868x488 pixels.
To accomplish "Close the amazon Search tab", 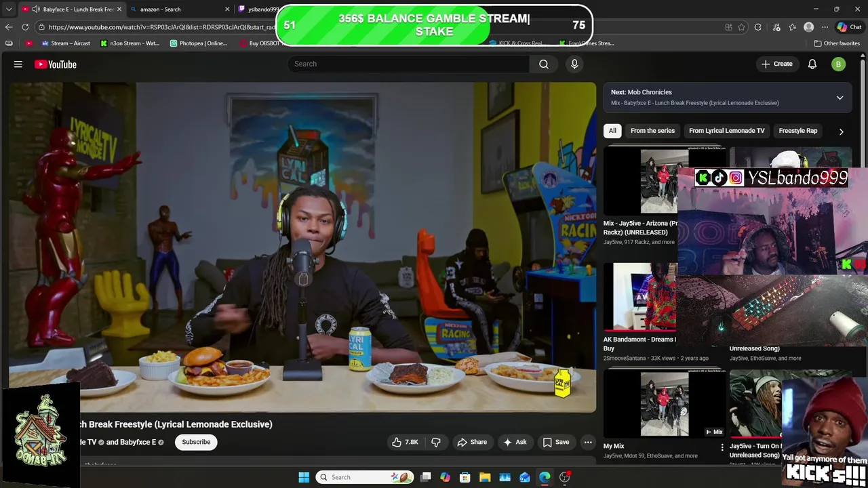I will (x=227, y=9).
